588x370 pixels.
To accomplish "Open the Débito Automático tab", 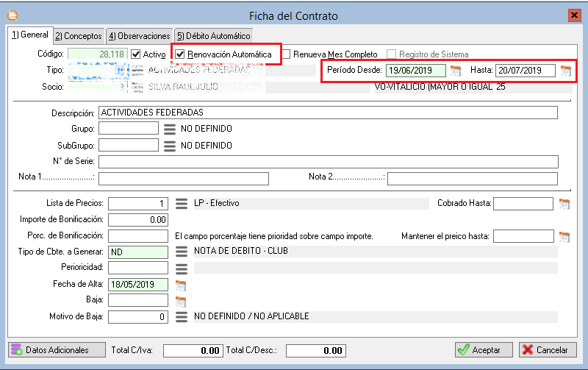I will (x=214, y=35).
